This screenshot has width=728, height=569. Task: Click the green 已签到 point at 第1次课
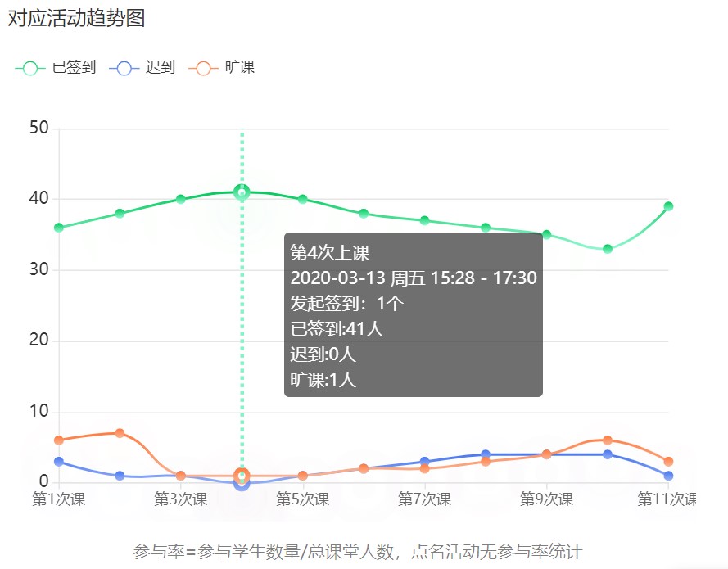tap(59, 228)
